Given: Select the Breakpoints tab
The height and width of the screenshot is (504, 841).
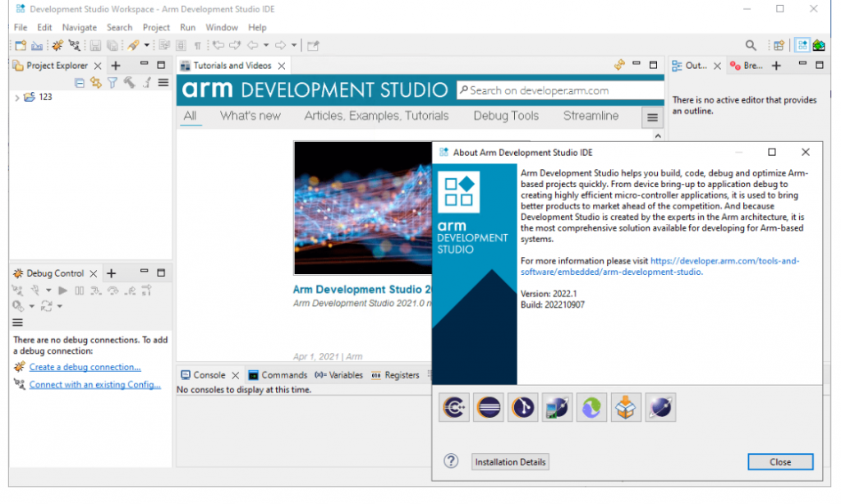Looking at the screenshot, I should (746, 66).
